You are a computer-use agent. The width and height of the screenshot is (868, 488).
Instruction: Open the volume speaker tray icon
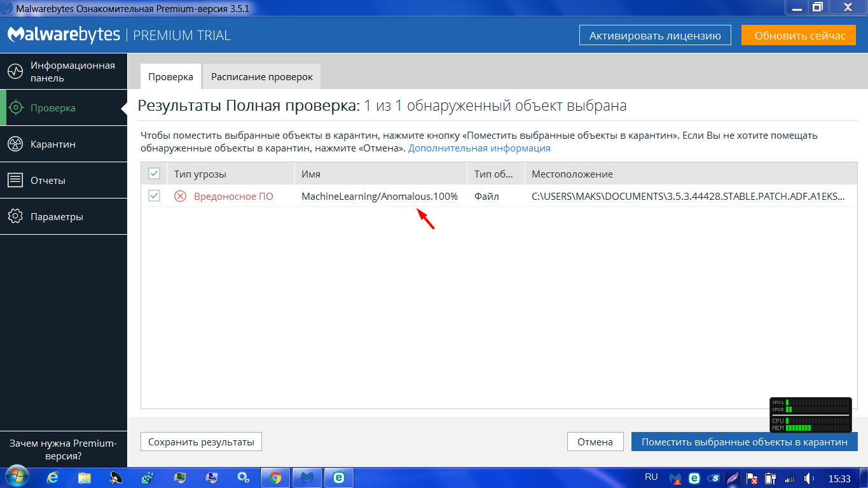point(809,478)
